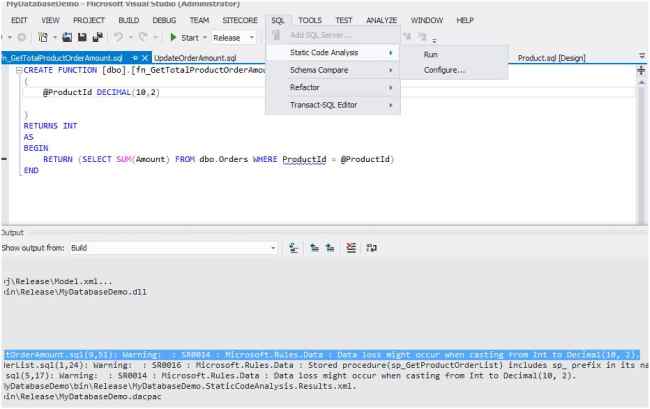Toggle word wrap in Output pane

click(371, 248)
